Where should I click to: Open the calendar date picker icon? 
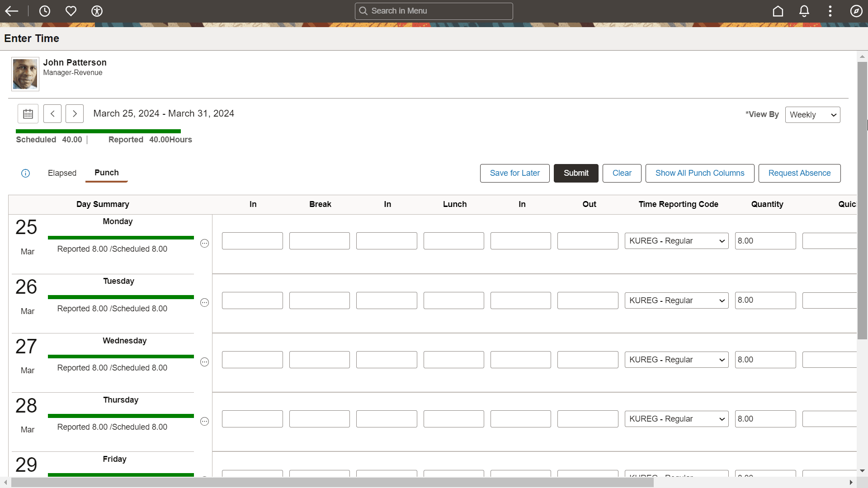tap(28, 114)
